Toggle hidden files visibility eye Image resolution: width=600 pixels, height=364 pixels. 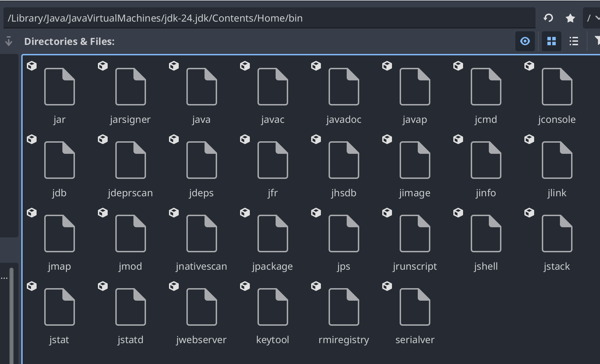tap(525, 41)
